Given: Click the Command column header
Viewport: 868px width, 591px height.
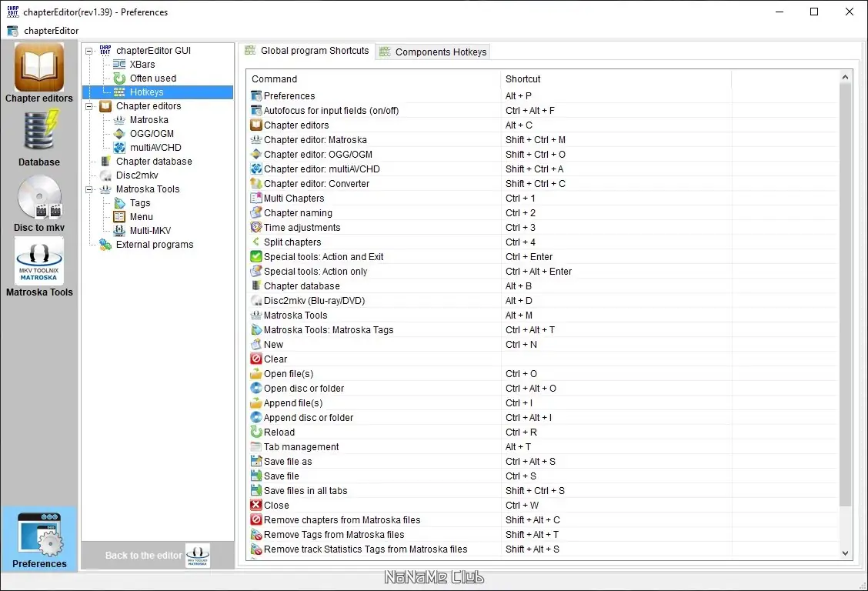Looking at the screenshot, I should [x=374, y=79].
